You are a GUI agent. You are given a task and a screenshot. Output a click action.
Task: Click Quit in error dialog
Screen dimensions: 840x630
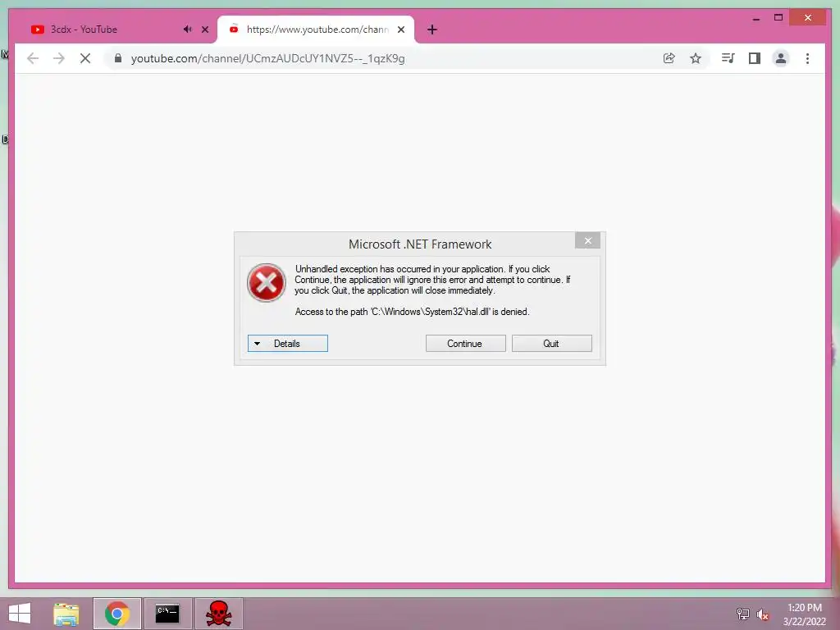pos(552,344)
